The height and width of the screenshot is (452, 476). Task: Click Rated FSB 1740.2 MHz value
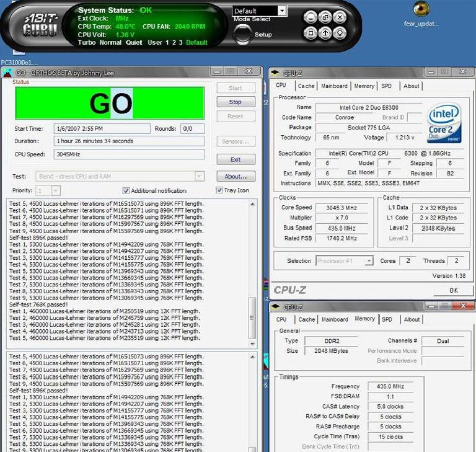342,239
